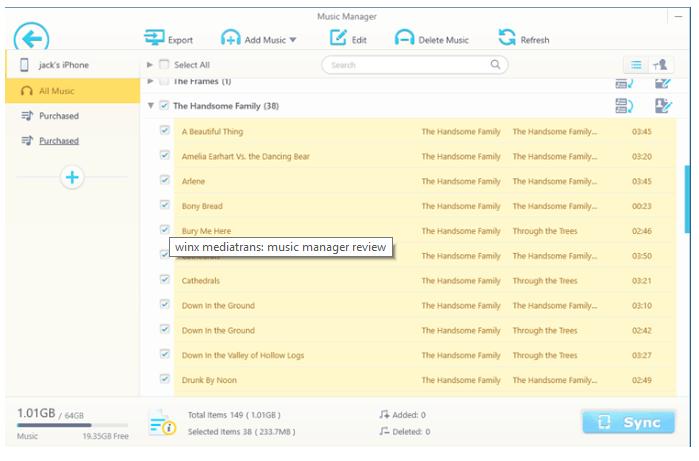Click Selected Items 38 status text
Screen dimensions: 699x461
241,432
